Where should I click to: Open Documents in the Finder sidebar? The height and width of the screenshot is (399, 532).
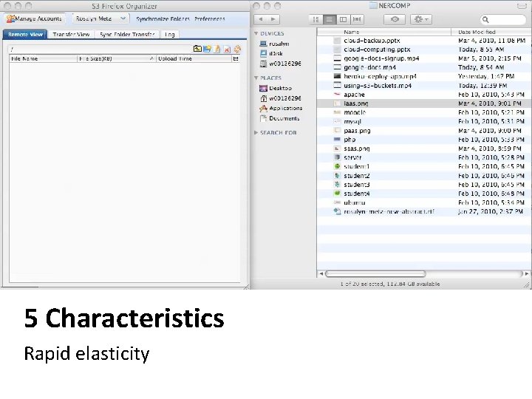279,118
